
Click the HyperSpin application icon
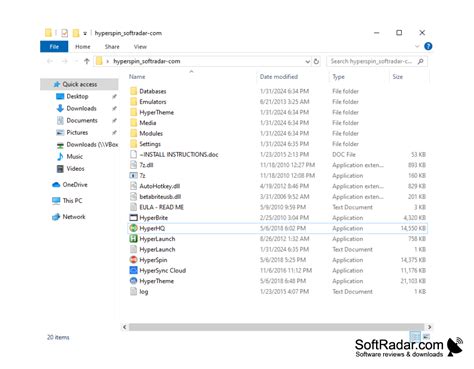(x=133, y=260)
